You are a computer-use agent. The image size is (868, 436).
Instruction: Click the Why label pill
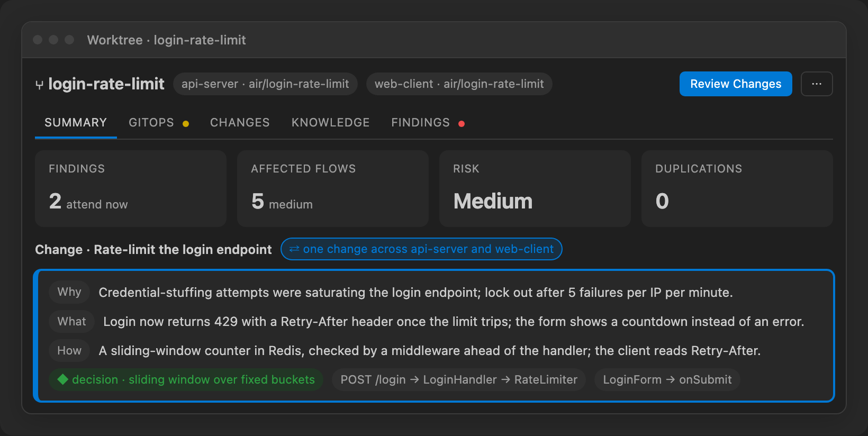click(x=69, y=292)
